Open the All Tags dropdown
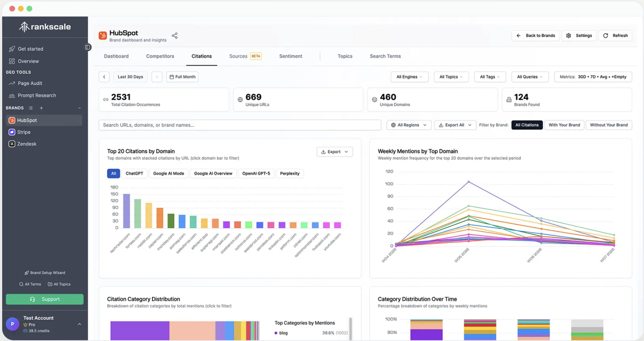Screen dimensions: 644x341 [490, 77]
